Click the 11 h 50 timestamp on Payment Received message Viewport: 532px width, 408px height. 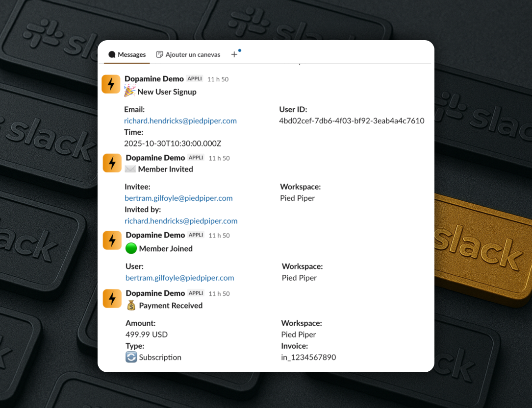[x=219, y=294]
